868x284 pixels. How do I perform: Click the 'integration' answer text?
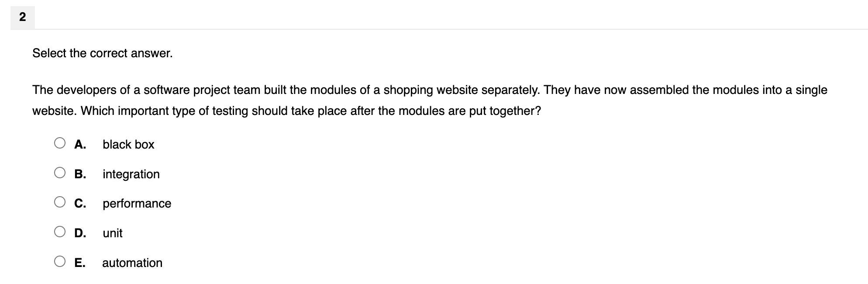131,174
